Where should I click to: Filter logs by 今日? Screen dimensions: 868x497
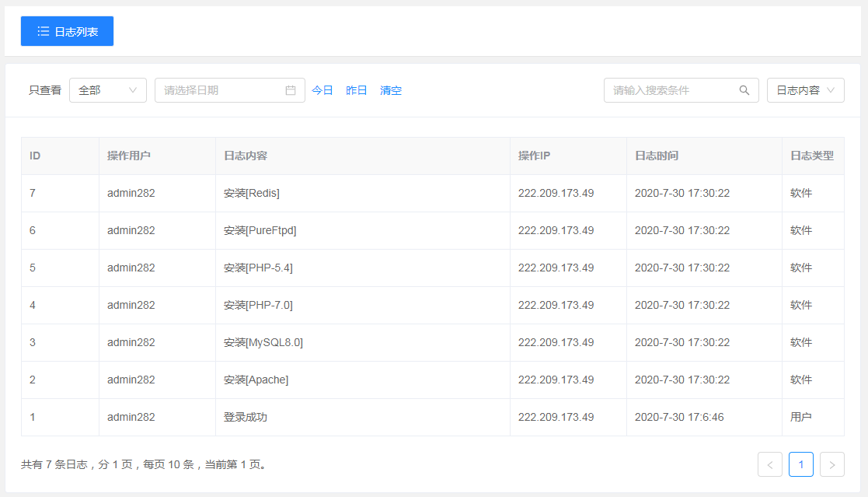pos(322,89)
